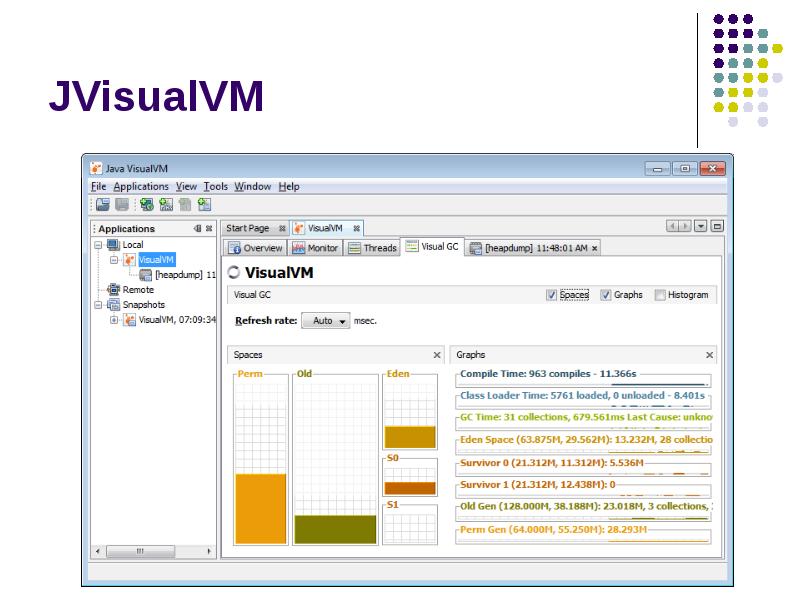Click the Perm Gen graph row
Viewport: 800px width, 600px height.
pyautogui.click(x=583, y=534)
